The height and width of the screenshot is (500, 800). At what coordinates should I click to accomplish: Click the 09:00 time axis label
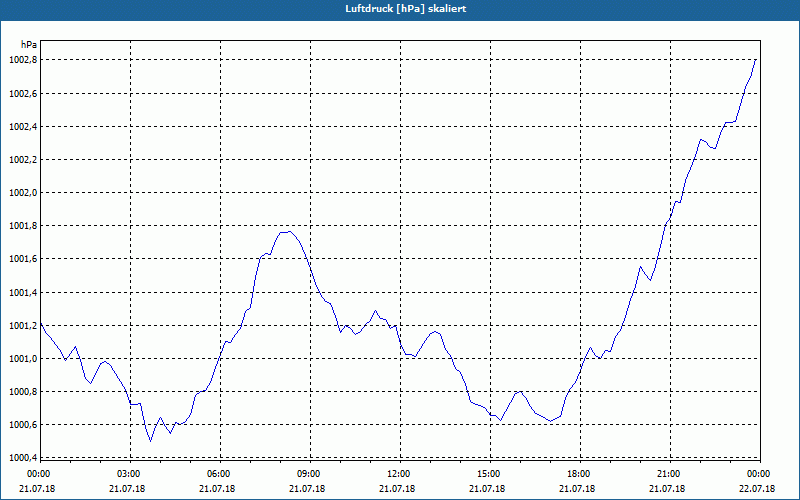point(309,474)
